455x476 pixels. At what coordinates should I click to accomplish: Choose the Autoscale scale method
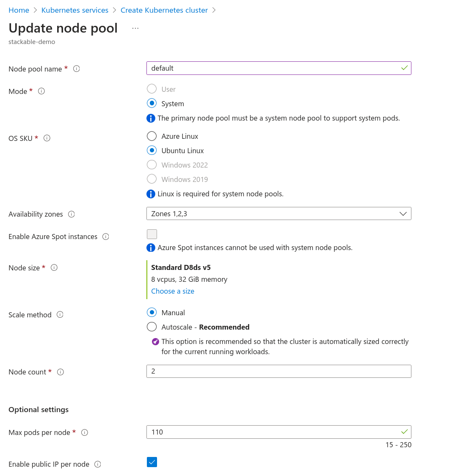152,327
